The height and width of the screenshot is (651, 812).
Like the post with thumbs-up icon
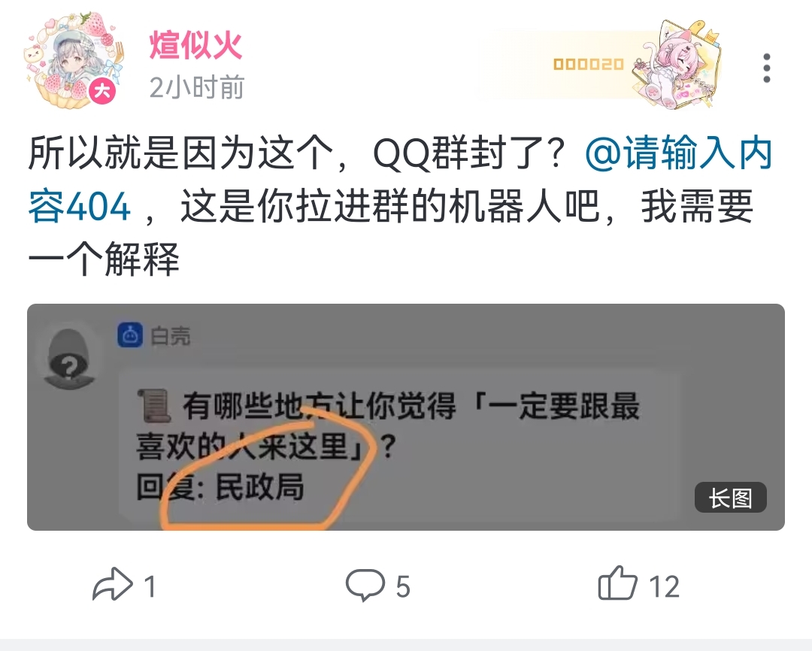click(617, 583)
